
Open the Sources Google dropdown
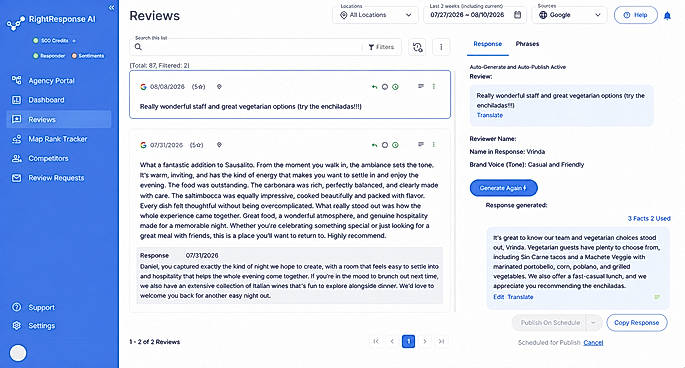(569, 15)
